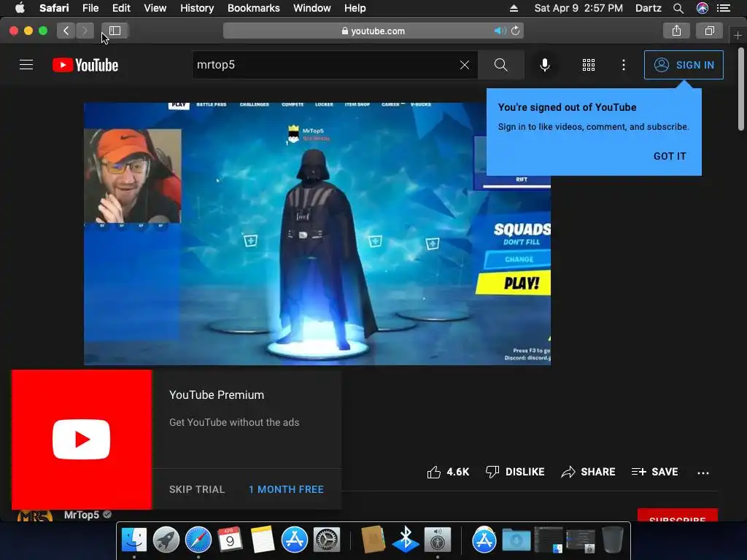Open more video actions ellipsis menu
This screenshot has height=560, width=747.
coord(703,472)
